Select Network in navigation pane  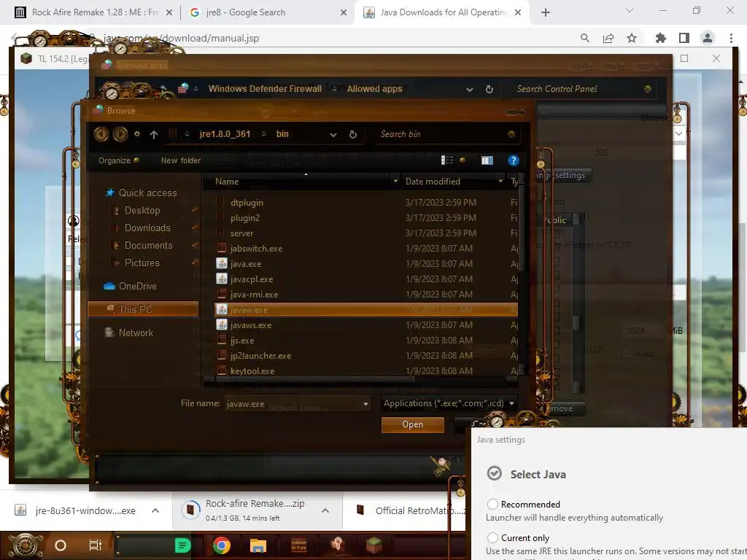point(136,332)
